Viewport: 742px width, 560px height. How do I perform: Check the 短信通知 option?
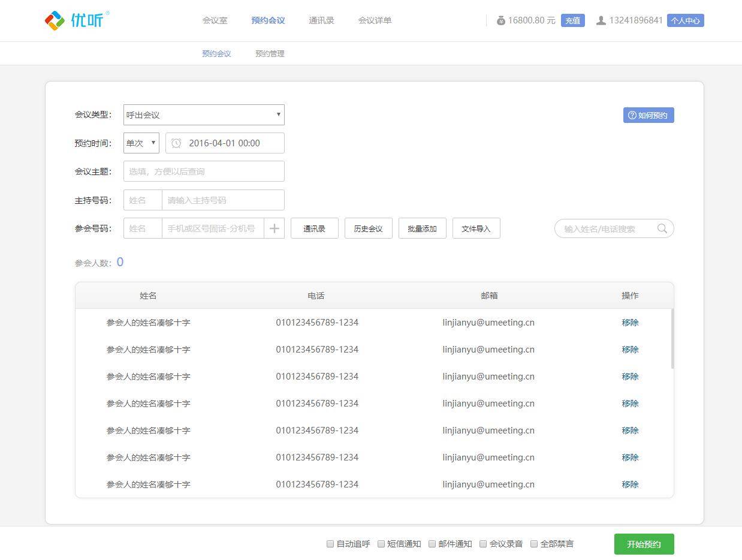[x=381, y=544]
